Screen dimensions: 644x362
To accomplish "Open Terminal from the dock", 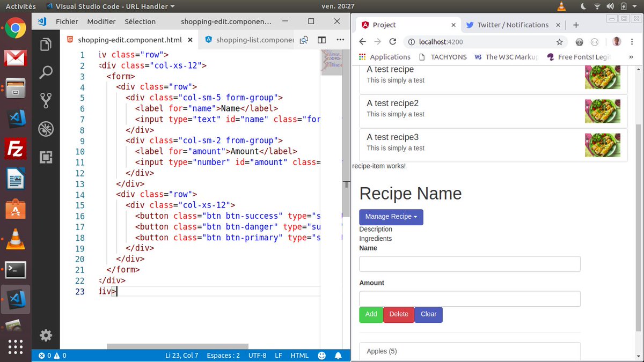I will point(16,270).
